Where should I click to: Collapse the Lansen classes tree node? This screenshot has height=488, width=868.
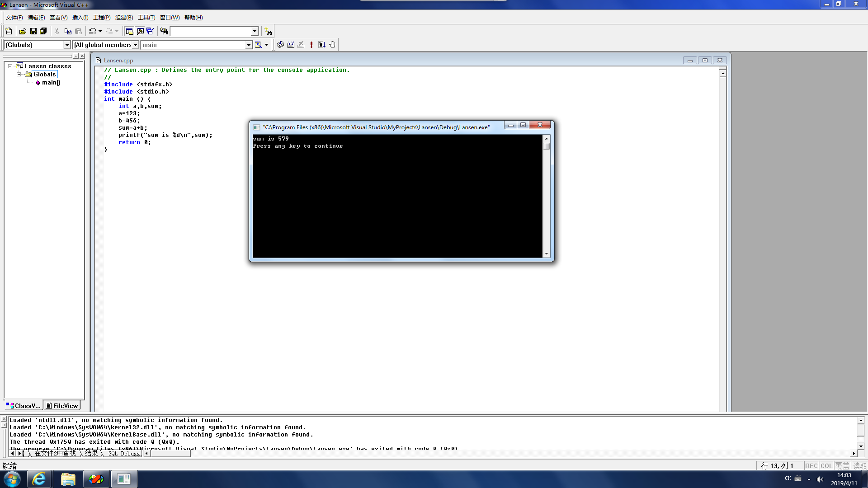(10, 66)
